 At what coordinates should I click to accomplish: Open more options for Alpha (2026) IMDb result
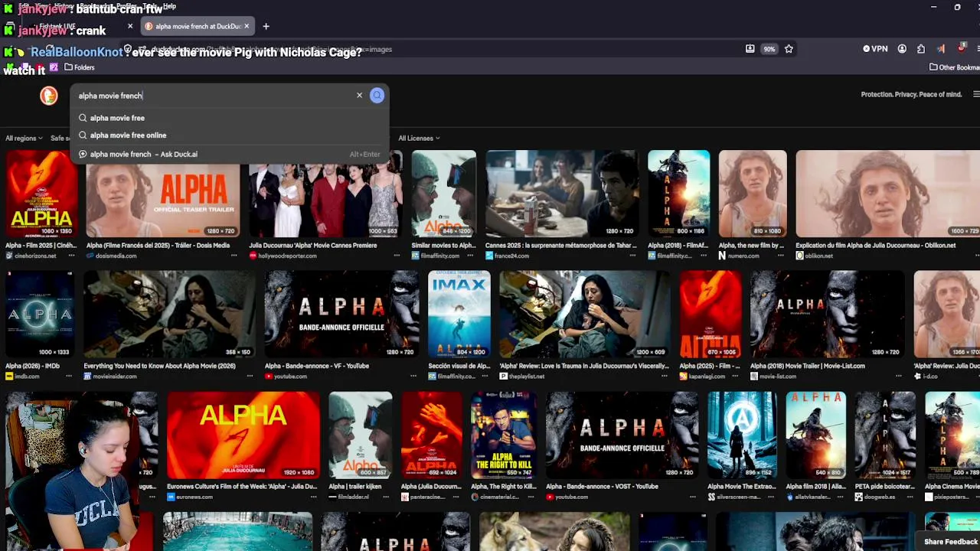point(69,377)
